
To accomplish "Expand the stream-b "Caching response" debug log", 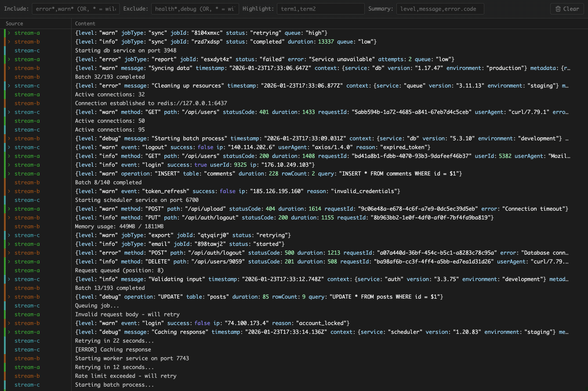I will click(8, 332).
